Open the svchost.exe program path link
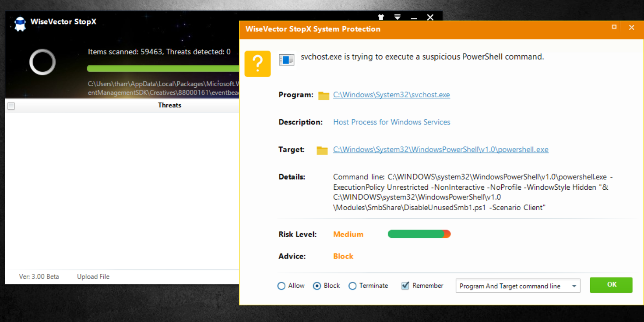Image resolution: width=644 pixels, height=322 pixels. 391,95
